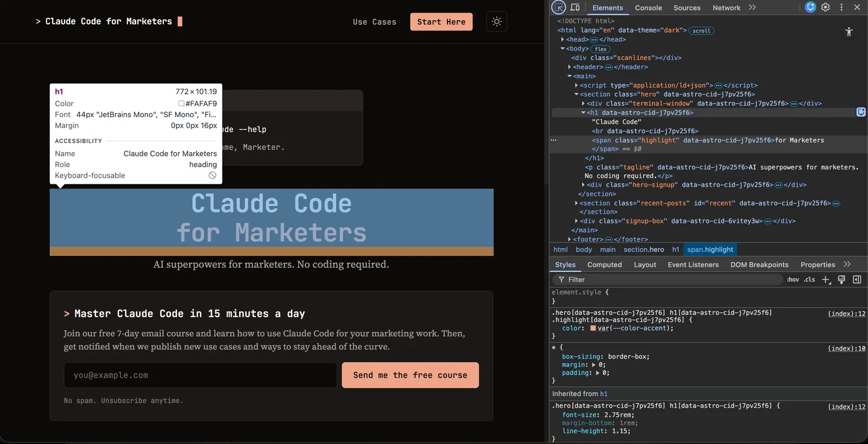Toggle the :hov element state pane
This screenshot has width=868, height=444.
pyautogui.click(x=793, y=280)
